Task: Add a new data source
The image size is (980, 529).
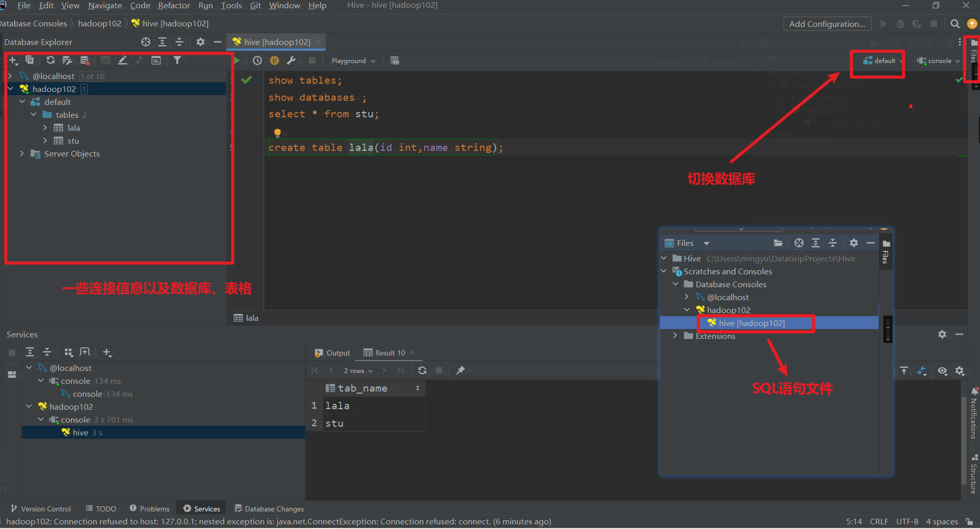Action: pos(13,60)
